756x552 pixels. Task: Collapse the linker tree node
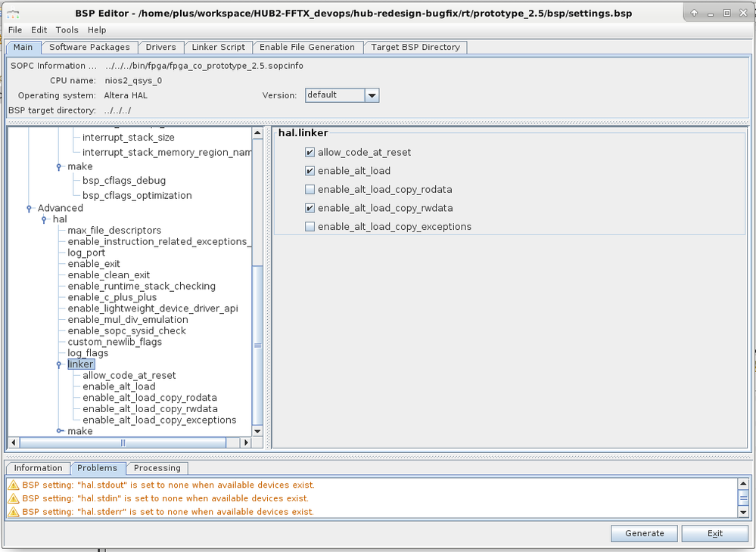click(x=59, y=364)
